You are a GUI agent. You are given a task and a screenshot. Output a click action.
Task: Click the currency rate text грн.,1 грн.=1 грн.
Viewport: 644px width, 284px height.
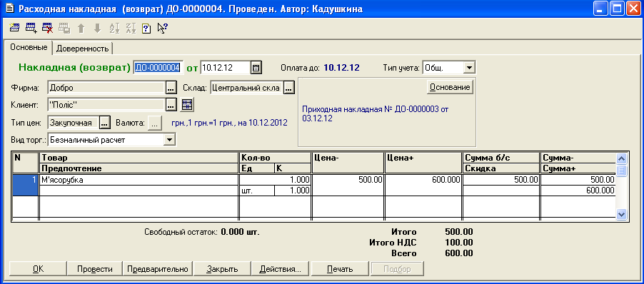pos(230,123)
